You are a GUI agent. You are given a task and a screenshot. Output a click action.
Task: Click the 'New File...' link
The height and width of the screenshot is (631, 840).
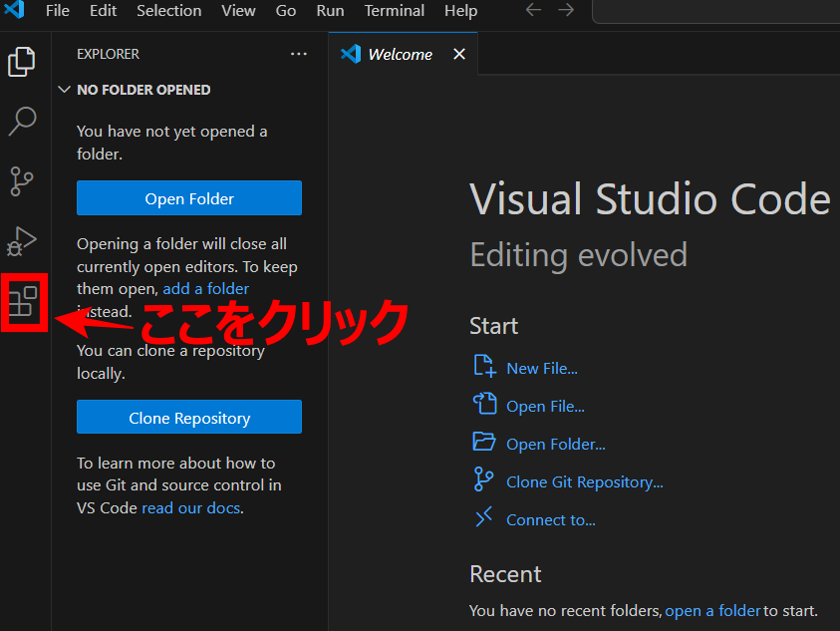[x=542, y=368]
